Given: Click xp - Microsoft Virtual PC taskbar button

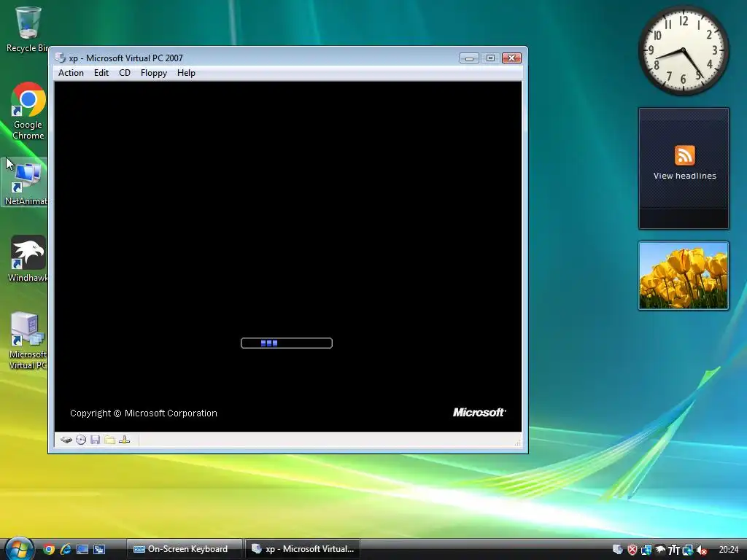Looking at the screenshot, I should pyautogui.click(x=303, y=549).
